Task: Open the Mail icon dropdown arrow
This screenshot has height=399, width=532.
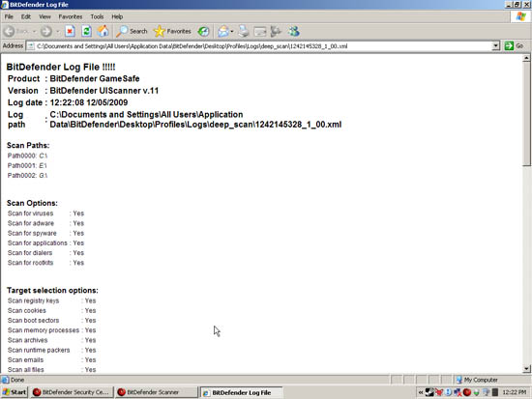Action: click(232, 32)
